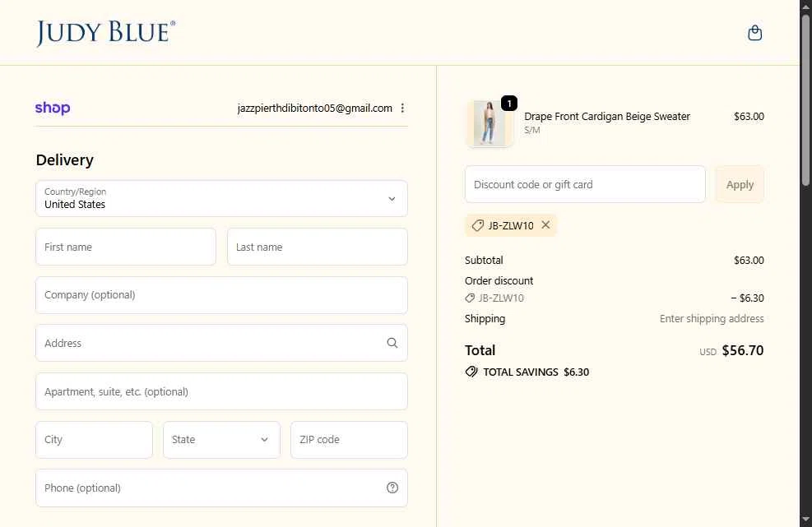Click the Phone (optional) field
This screenshot has width=812, height=527.
[x=221, y=488]
